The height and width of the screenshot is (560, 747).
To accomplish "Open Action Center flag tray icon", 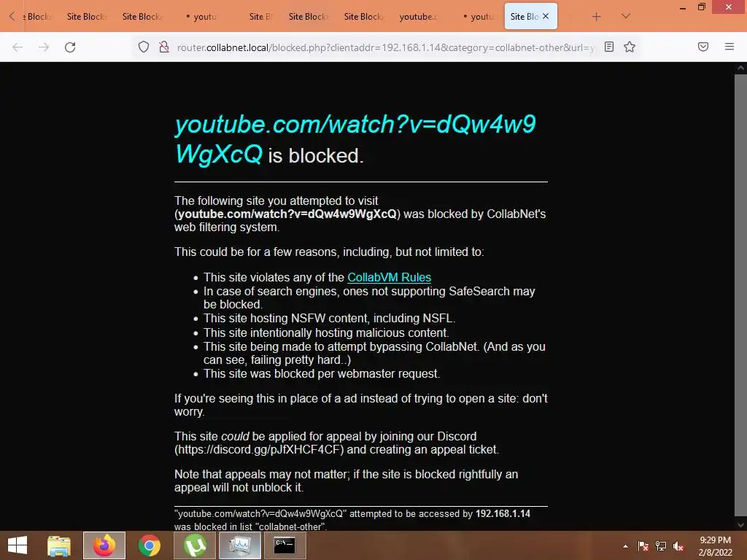I will pyautogui.click(x=643, y=546).
